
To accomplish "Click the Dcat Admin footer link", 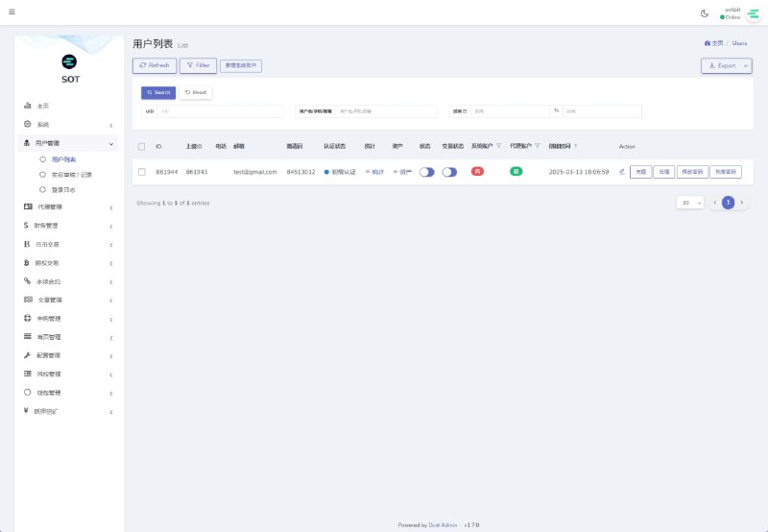I will coord(443,524).
